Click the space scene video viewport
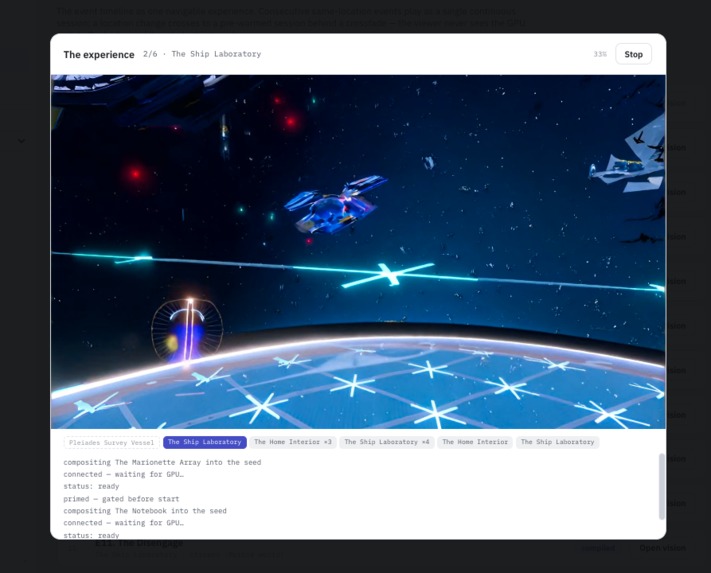 pyautogui.click(x=358, y=252)
